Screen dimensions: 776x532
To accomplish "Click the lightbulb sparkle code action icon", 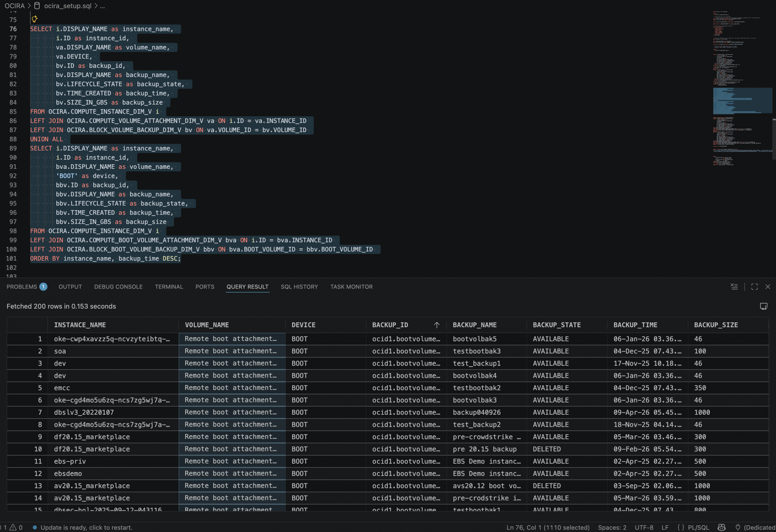I will (x=34, y=19).
